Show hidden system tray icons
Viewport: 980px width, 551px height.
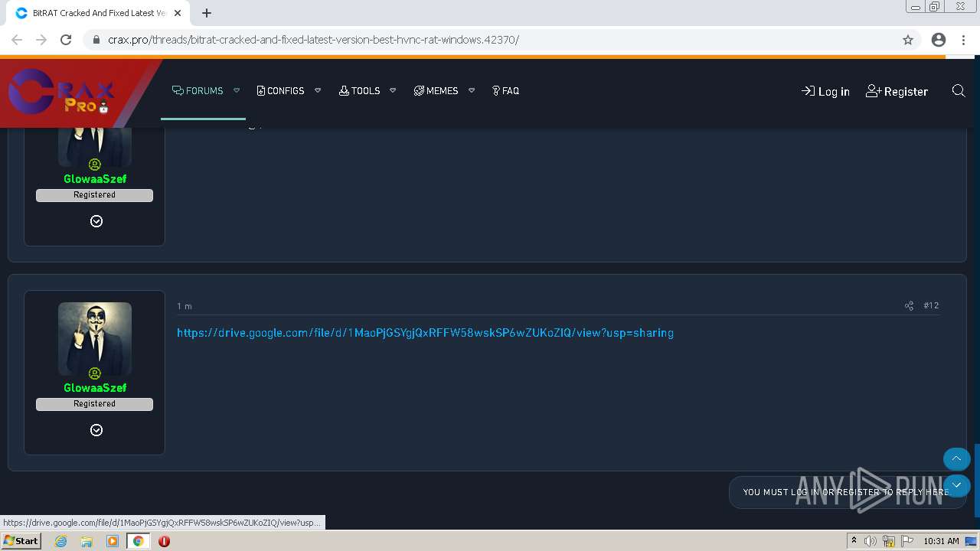click(854, 541)
